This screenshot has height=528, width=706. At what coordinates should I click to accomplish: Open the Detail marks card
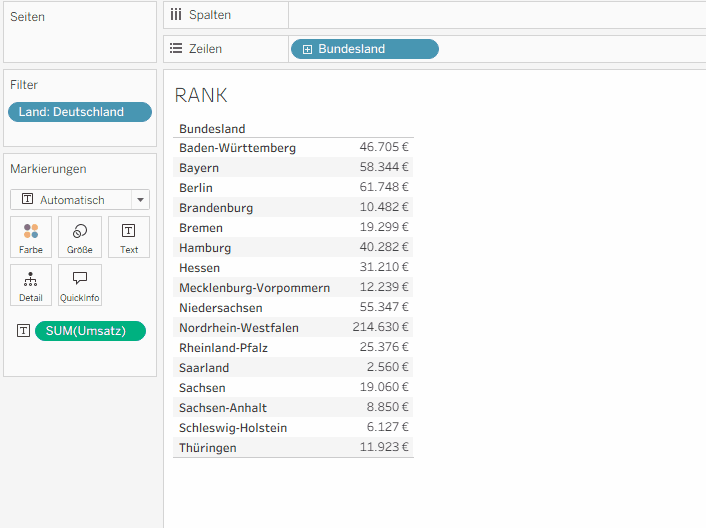31,284
